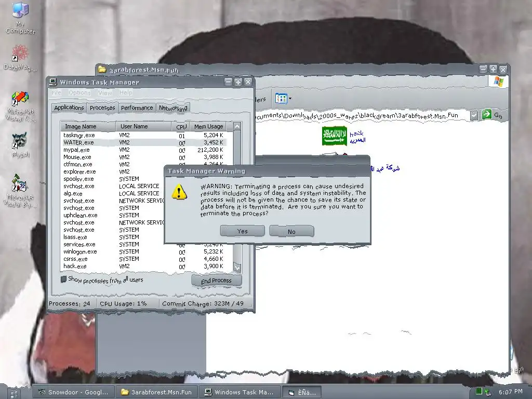Select the Processes tab
Screen dimensions: 532x399
102,108
